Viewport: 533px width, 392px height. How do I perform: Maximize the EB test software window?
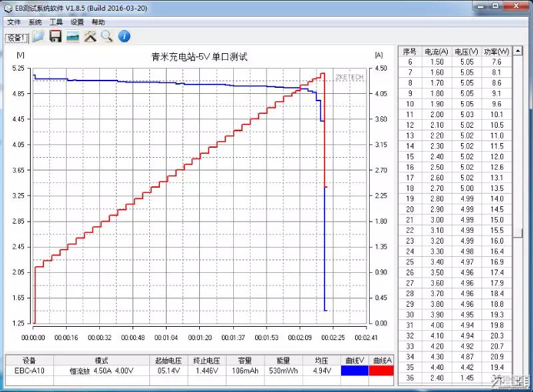click(496, 6)
